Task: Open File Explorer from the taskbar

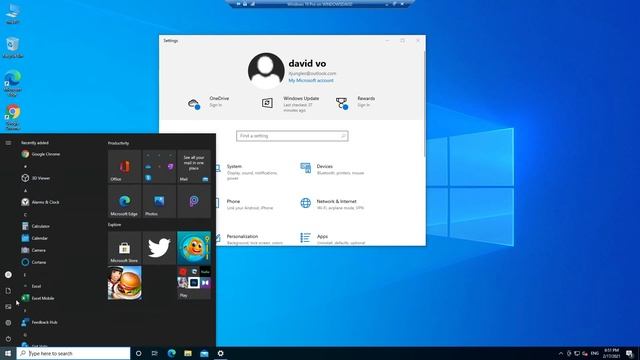Action: pyautogui.click(x=188, y=353)
